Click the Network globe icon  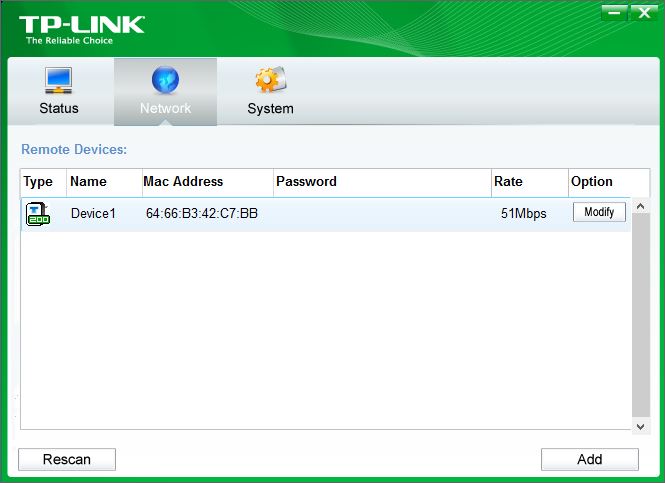(x=165, y=80)
